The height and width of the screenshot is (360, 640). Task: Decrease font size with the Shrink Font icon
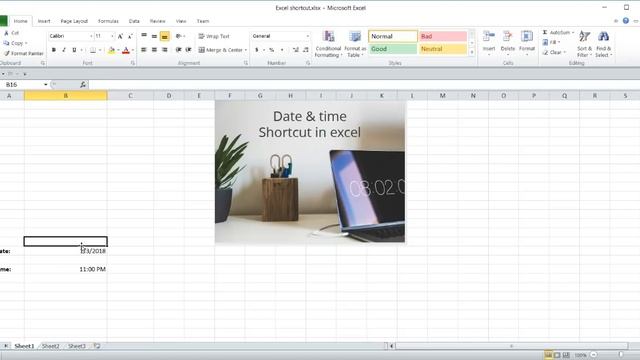pos(130,36)
